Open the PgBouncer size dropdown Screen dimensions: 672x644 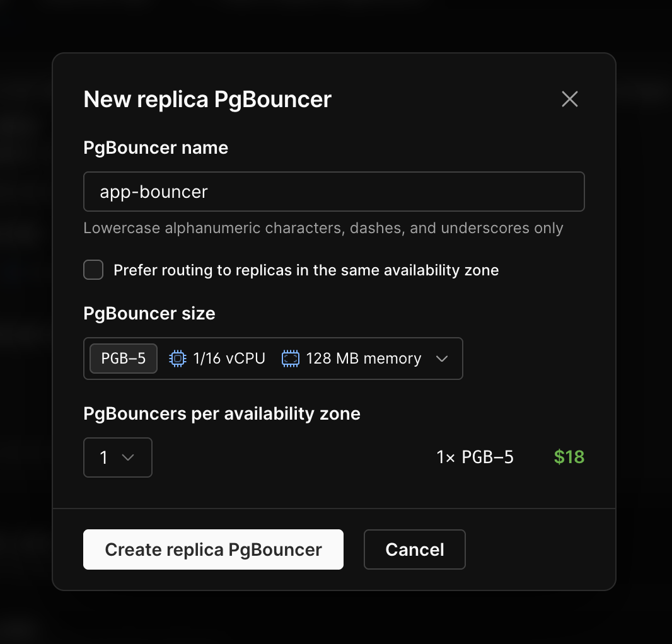coord(273,358)
